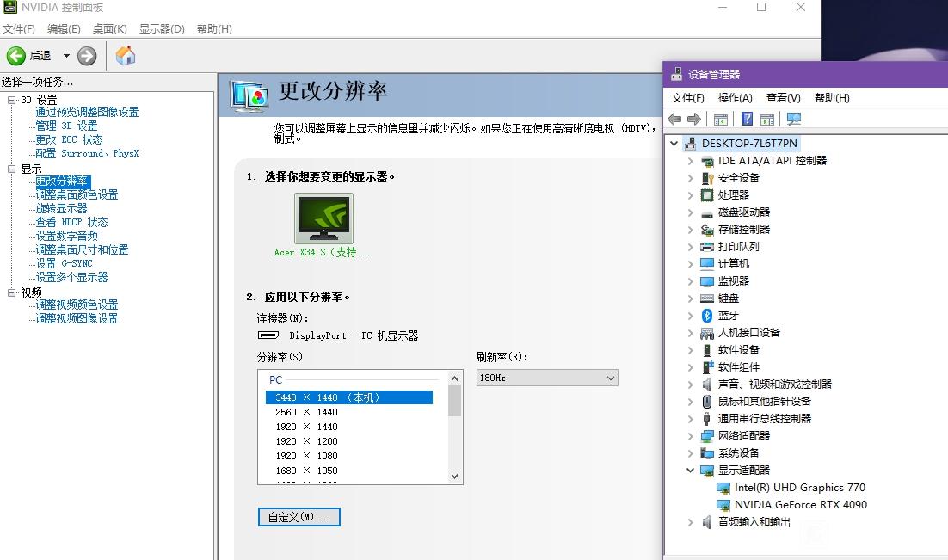The image size is (948, 560).
Task: Select resolution 2560 × 1440
Action: tap(306, 412)
